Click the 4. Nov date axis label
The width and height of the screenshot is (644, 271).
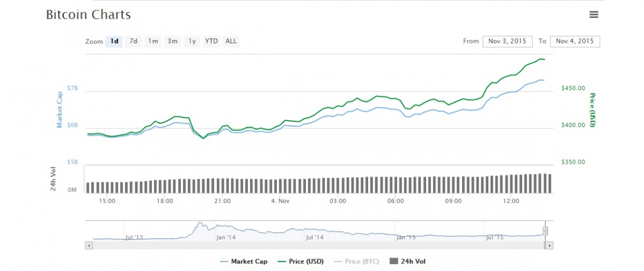[x=280, y=201]
